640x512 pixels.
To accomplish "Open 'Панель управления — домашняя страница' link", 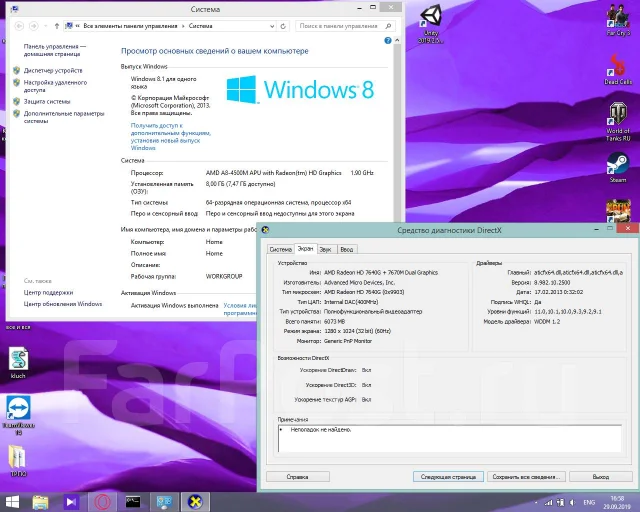I will (x=55, y=50).
